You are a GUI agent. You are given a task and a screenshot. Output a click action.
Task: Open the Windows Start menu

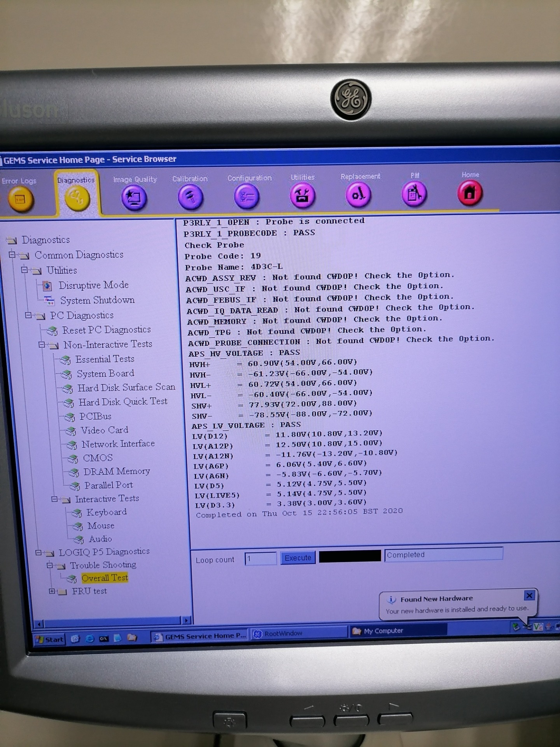[x=50, y=639]
